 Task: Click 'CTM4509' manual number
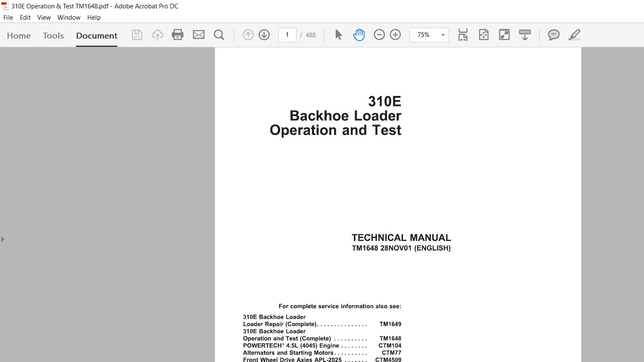[x=388, y=359]
